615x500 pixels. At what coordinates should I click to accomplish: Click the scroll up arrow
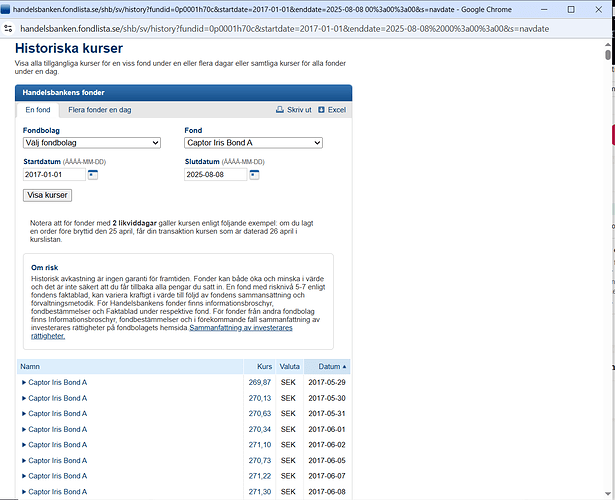coord(608,44)
